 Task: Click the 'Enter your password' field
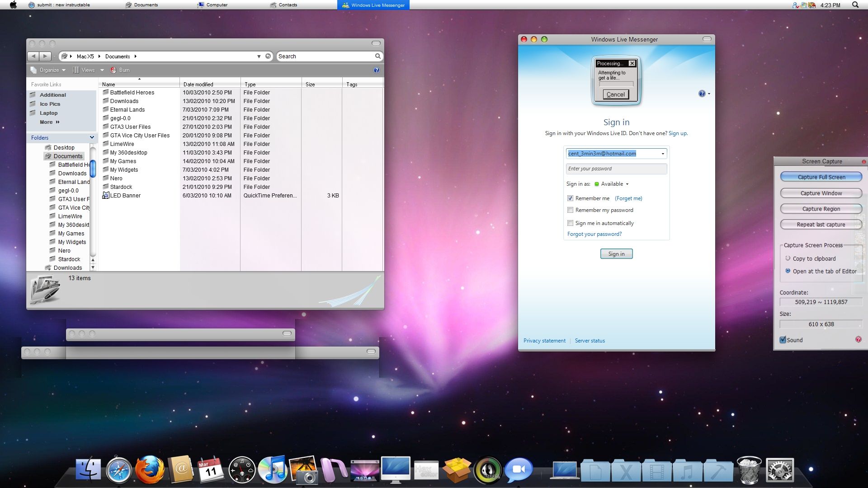[x=616, y=169]
